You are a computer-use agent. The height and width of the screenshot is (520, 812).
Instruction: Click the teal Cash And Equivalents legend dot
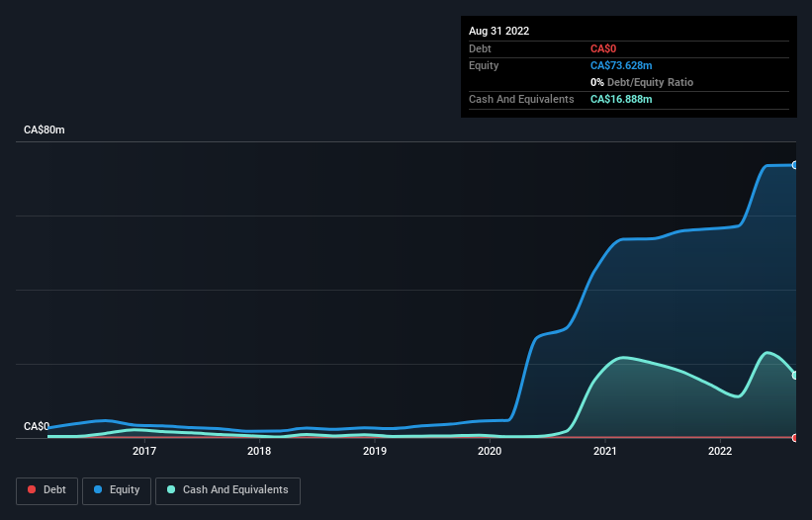click(x=171, y=489)
